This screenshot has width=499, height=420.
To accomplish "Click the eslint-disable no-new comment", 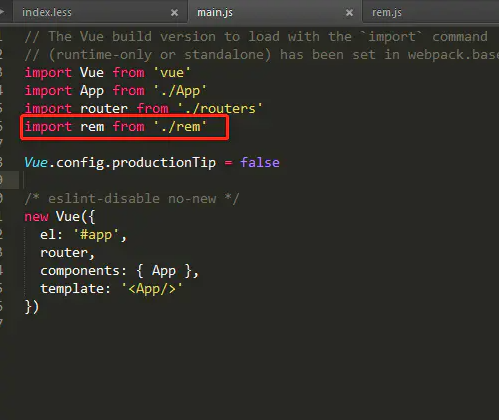I will [132, 199].
